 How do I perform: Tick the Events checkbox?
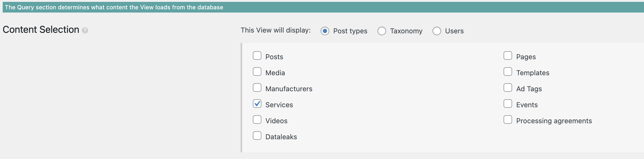coord(508,104)
